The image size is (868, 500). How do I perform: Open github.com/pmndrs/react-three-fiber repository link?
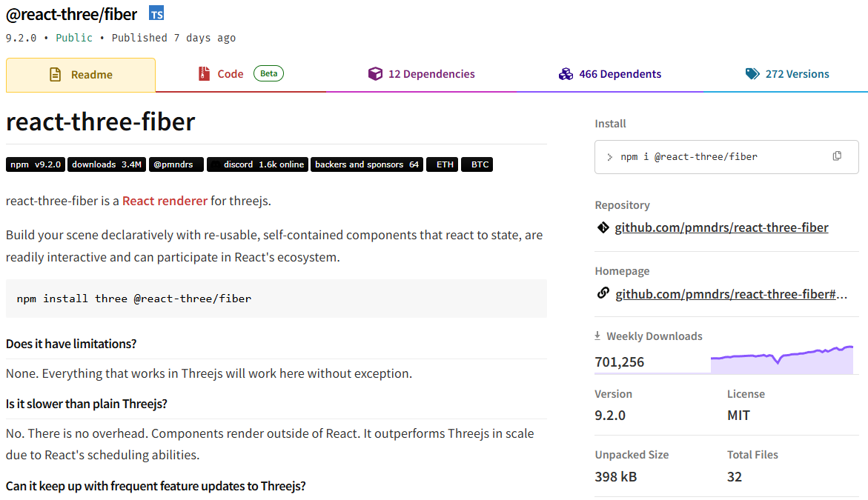point(721,227)
